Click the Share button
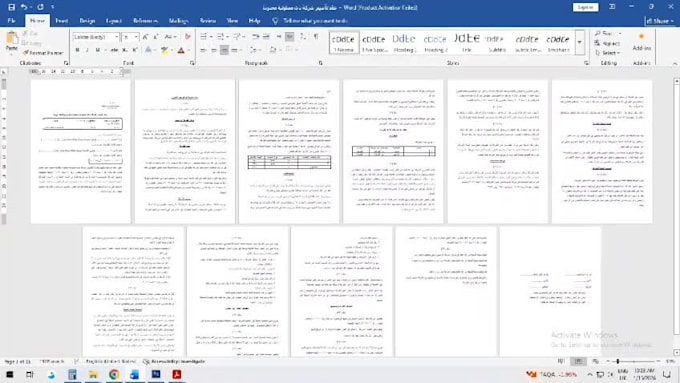 (660, 21)
